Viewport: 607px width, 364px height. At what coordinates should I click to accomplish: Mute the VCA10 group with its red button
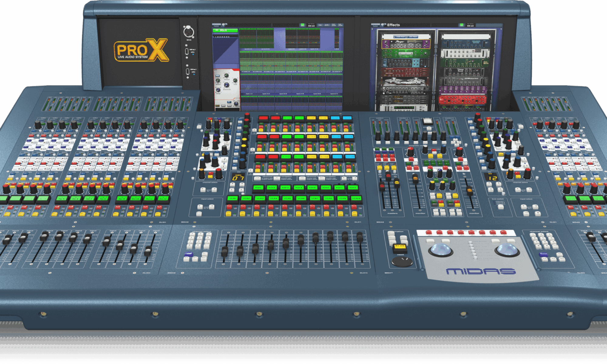tap(354, 207)
